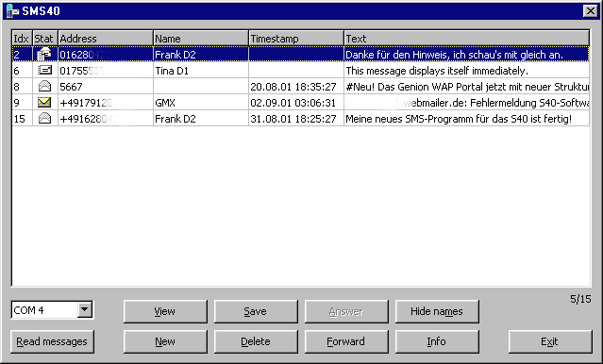Click the New button
This screenshot has width=603, height=364.
point(165,341)
